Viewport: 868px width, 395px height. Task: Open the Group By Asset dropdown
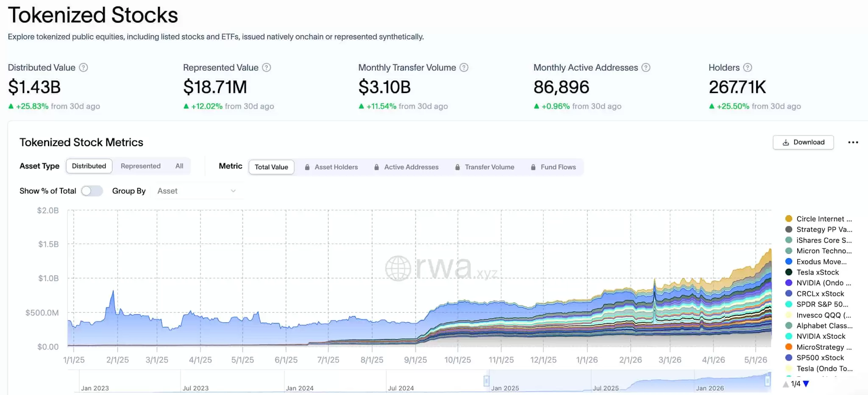pos(197,191)
